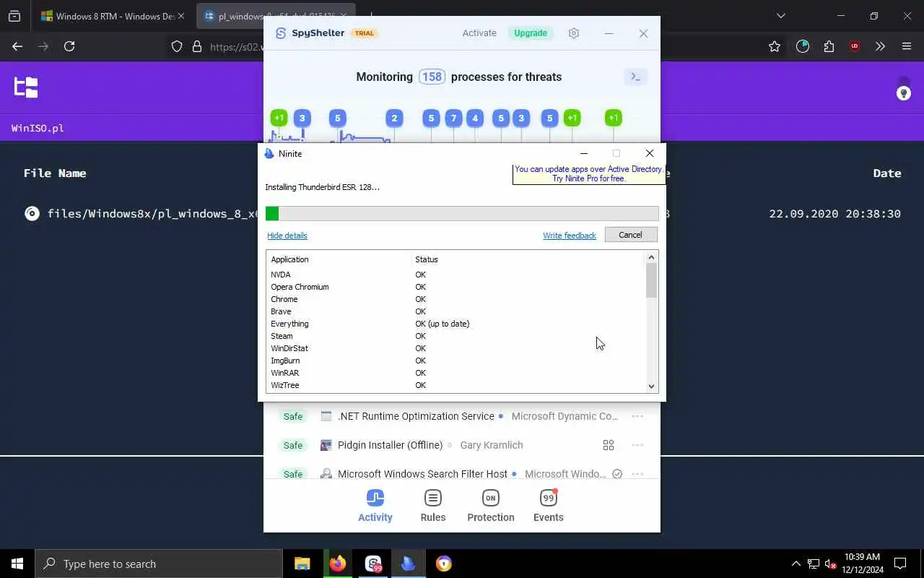Click Ninite list scrollbar up arrow
924x578 pixels.
click(x=651, y=257)
